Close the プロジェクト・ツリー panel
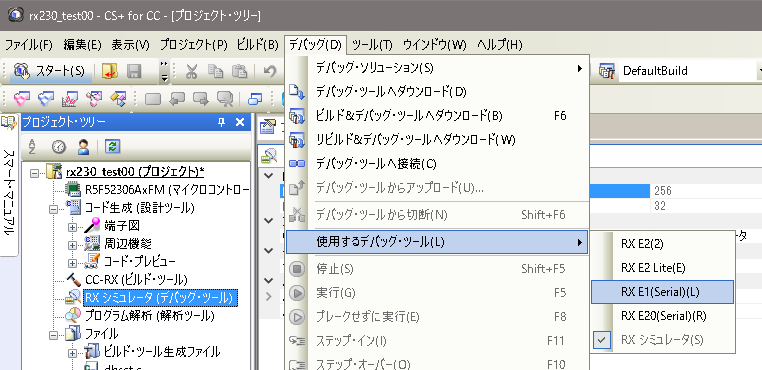762x370 pixels. point(240,123)
